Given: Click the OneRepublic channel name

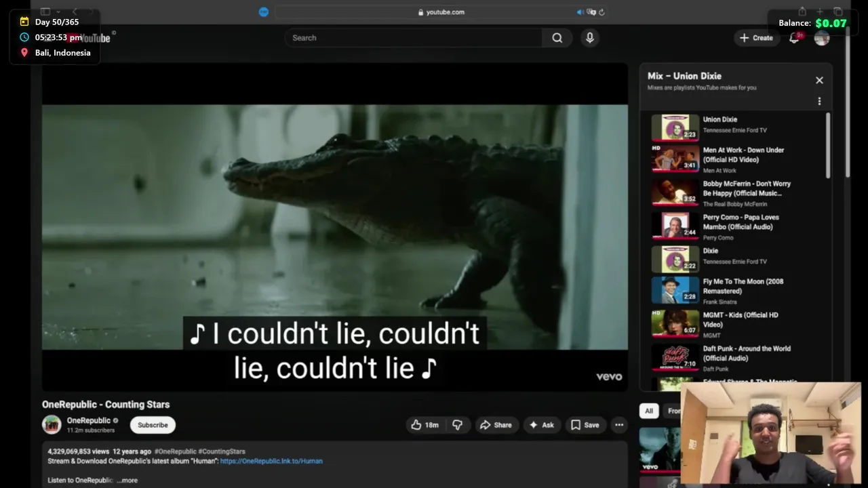Looking at the screenshot, I should click(88, 420).
